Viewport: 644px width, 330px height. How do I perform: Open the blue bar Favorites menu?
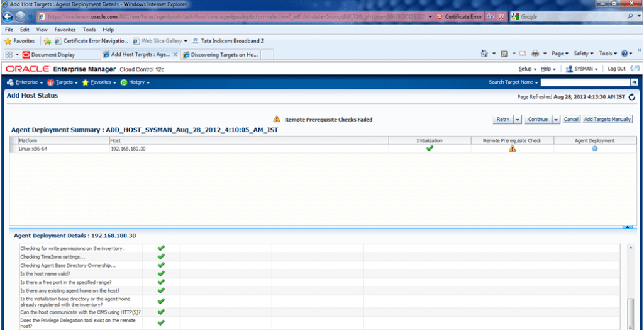99,82
